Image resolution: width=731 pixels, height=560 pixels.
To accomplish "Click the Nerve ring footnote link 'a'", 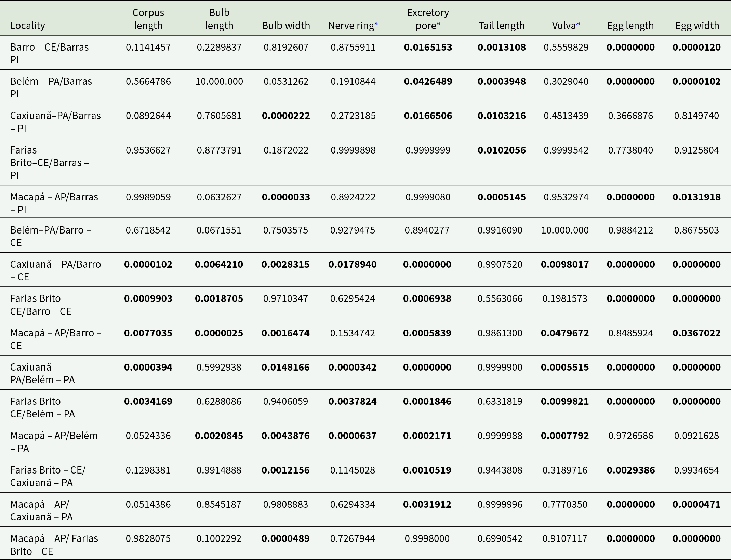I will coord(376,23).
